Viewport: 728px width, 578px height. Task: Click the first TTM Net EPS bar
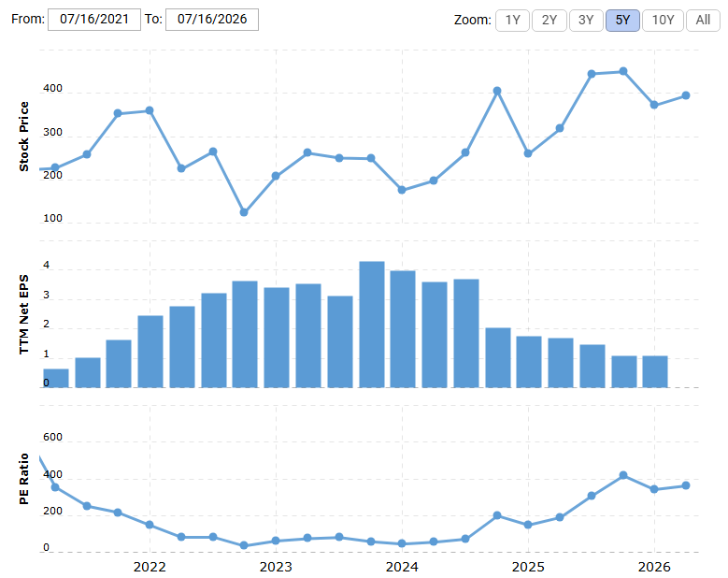click(56, 378)
